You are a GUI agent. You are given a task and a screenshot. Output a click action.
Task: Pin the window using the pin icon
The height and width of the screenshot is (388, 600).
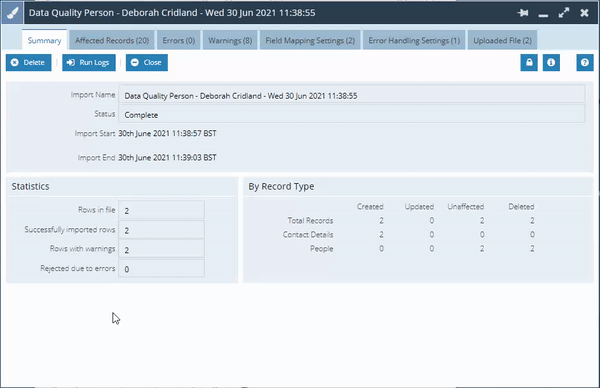pos(523,13)
